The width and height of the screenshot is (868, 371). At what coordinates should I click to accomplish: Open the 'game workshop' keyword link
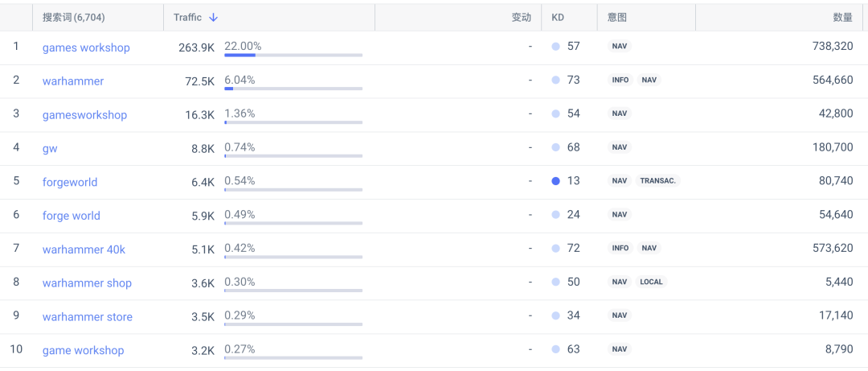point(83,351)
